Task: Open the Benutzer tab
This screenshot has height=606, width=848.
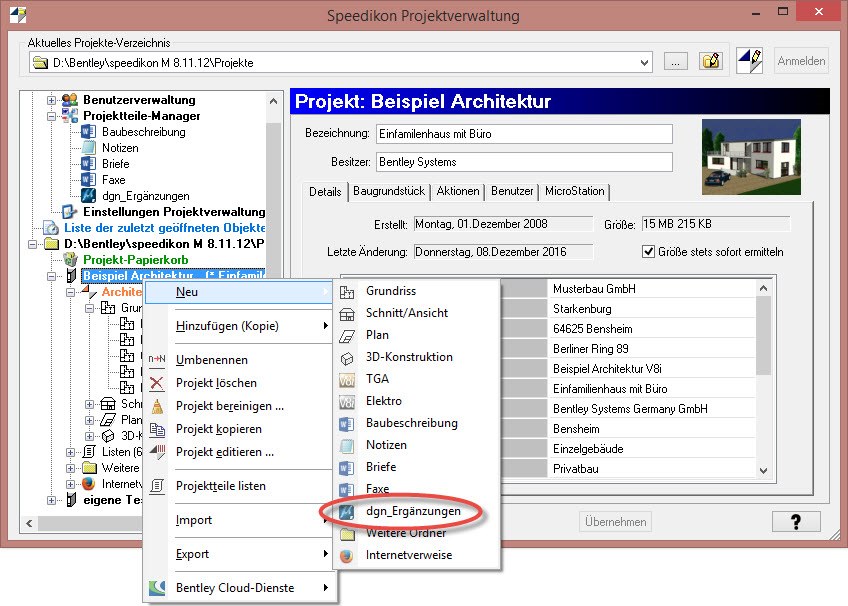Action: pyautogui.click(x=512, y=191)
